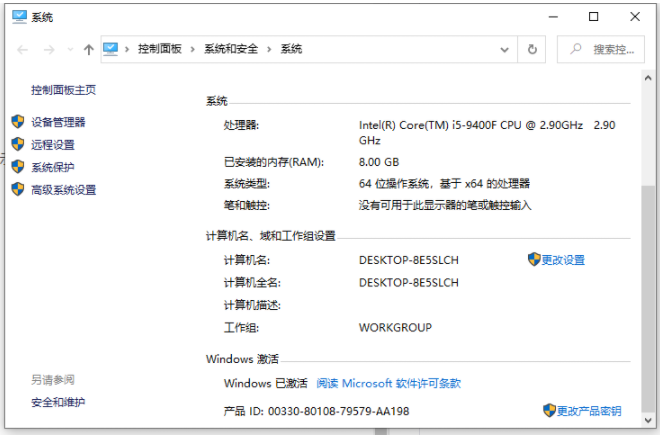Screen dimensions: 660x436
Task: Open the 阅读 Microsoft 软件许可条款 link
Action: coord(388,383)
